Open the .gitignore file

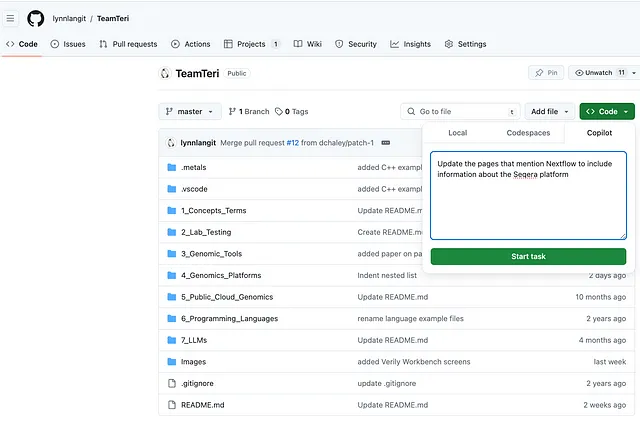coord(197,383)
